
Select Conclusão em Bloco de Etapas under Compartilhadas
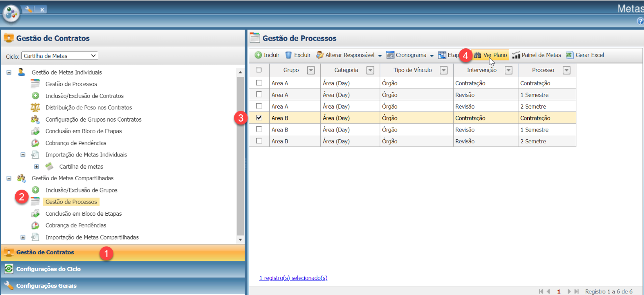click(x=83, y=214)
